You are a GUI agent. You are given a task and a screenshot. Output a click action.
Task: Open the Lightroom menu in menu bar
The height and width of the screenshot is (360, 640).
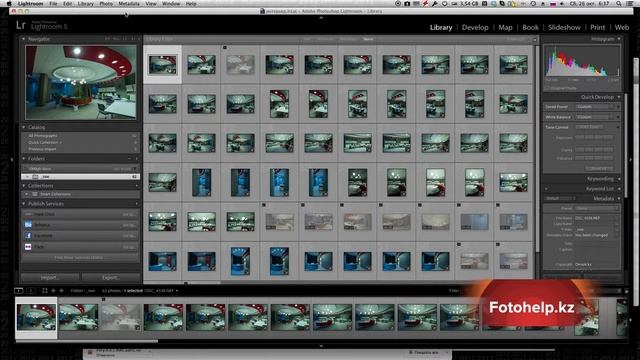(x=30, y=4)
